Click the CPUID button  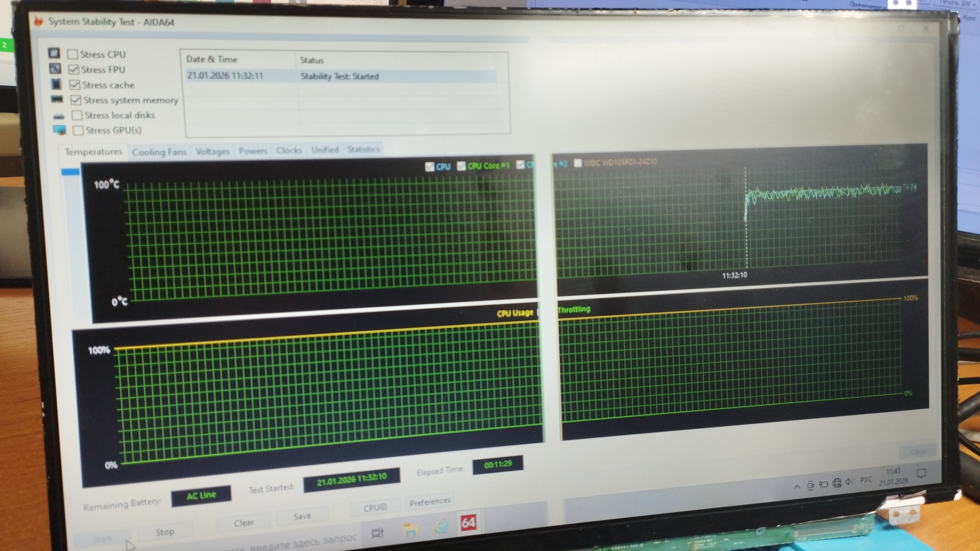click(x=375, y=508)
